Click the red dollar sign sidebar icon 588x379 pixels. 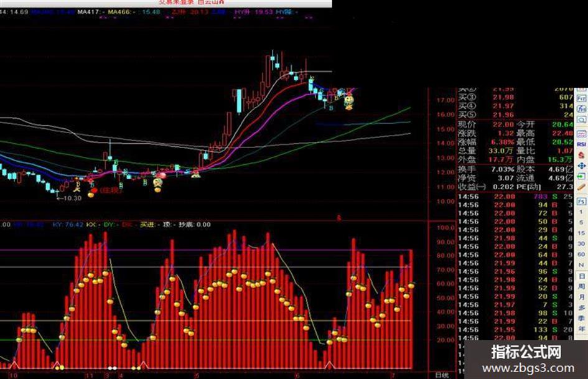tap(581, 154)
